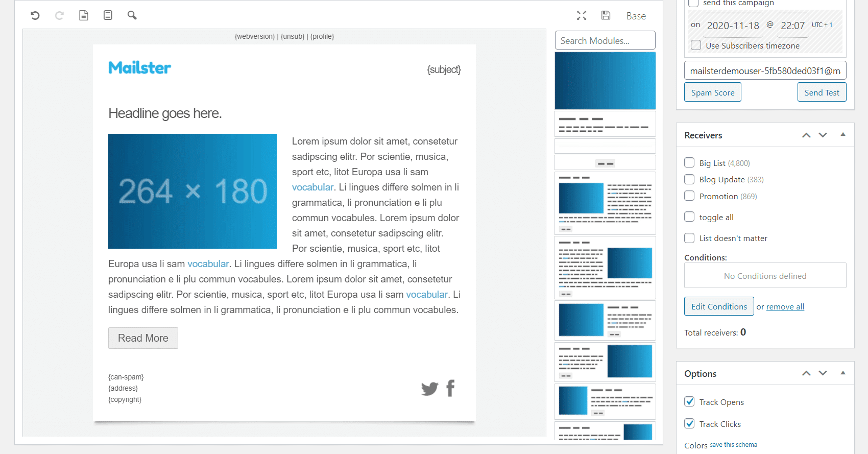Click the {webversion} header tag

pos(255,36)
